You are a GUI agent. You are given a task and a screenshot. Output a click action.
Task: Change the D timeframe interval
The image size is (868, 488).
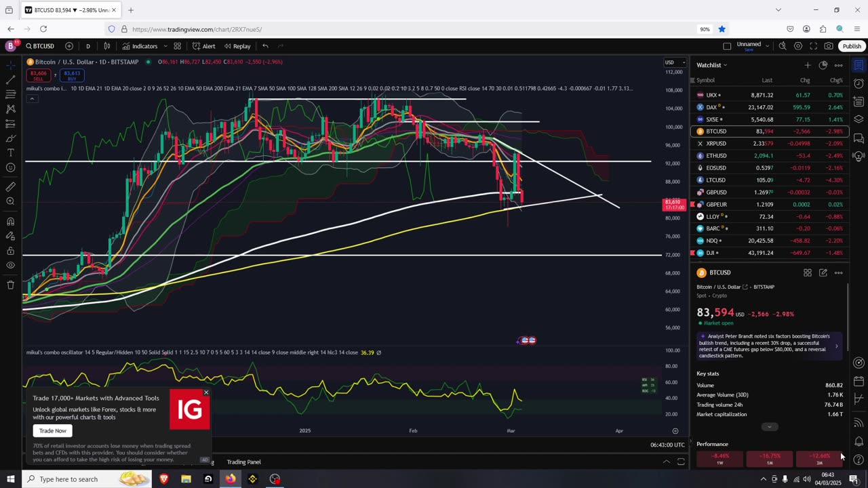[x=87, y=46]
